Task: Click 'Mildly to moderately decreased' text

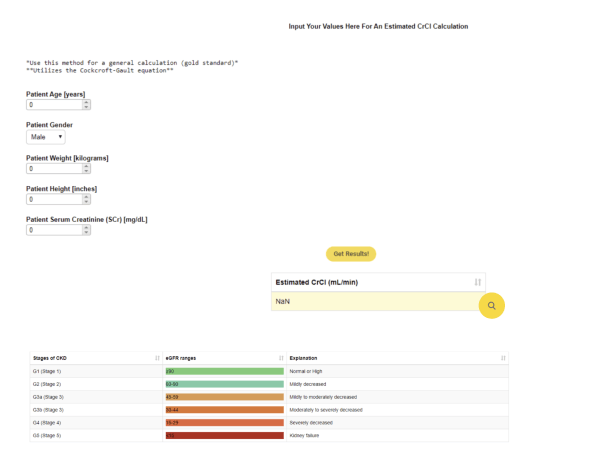Action: tap(323, 397)
